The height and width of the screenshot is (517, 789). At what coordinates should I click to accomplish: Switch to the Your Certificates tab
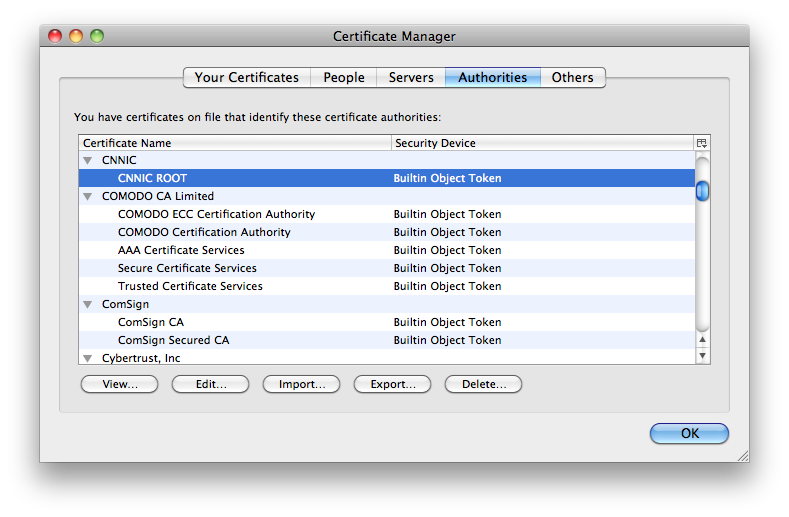point(246,77)
